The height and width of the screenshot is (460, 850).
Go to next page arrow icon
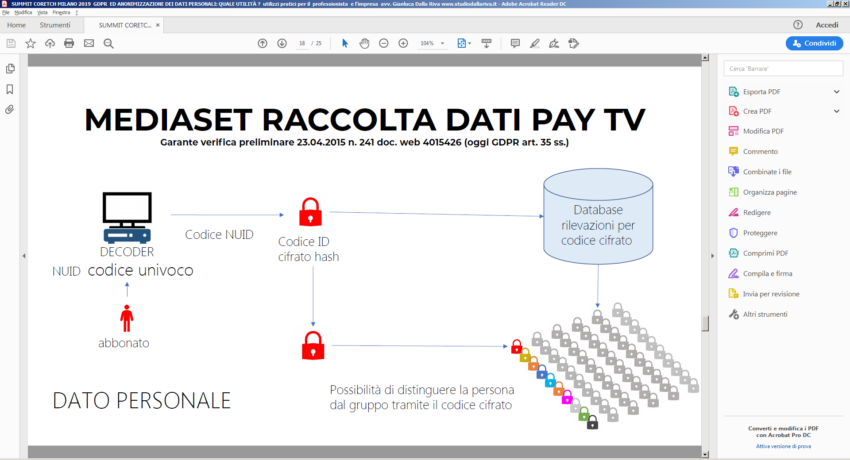click(x=282, y=43)
